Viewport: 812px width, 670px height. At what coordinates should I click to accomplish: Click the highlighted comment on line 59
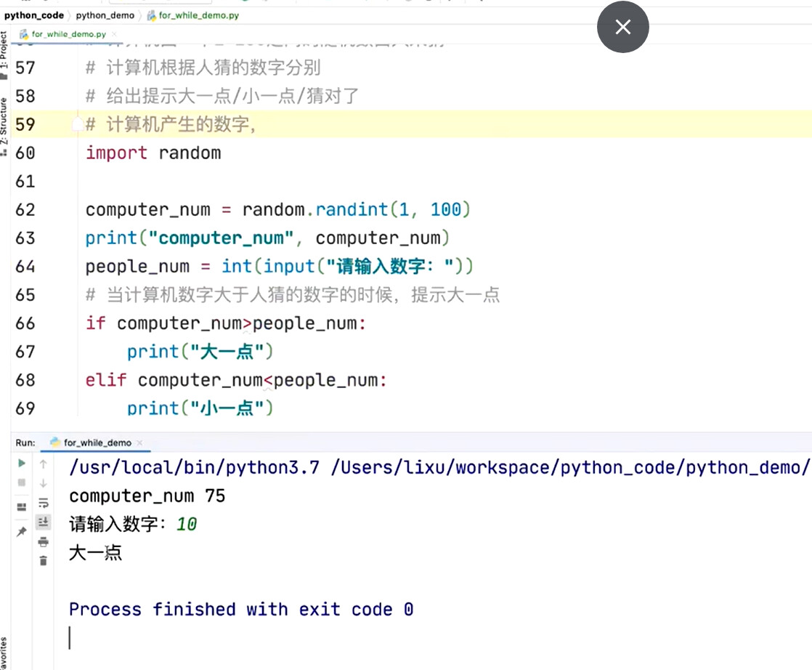click(171, 125)
